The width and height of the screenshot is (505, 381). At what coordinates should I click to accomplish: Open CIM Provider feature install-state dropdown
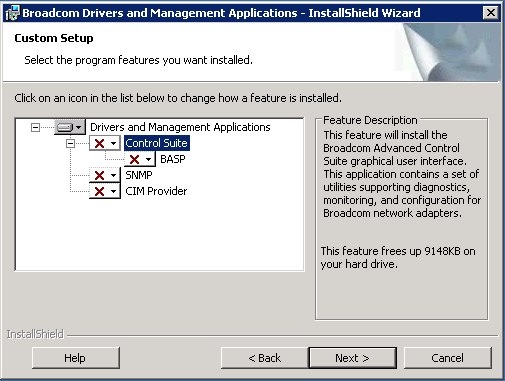(105, 191)
